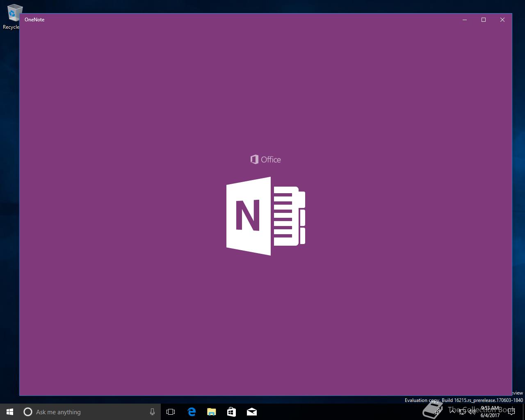The image size is (525, 420).
Task: Open the Windows Store taskbar icon
Action: 231,412
